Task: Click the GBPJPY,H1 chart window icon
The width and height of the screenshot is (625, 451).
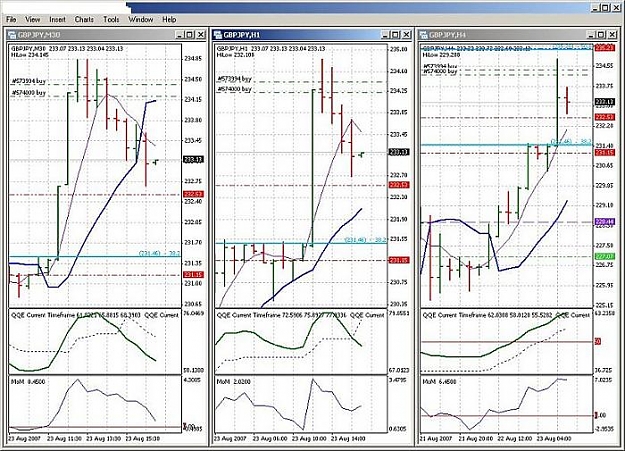Action: point(218,35)
